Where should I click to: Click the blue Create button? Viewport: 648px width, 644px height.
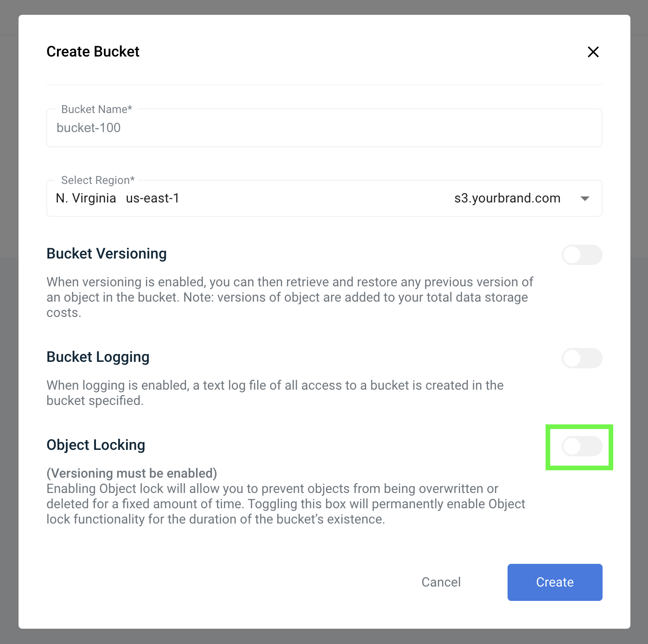(x=555, y=582)
